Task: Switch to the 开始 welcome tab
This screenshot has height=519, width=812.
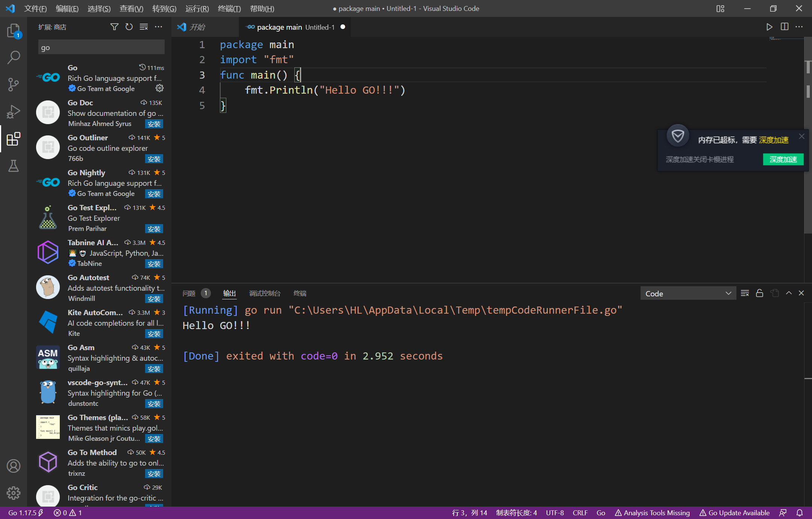Action: (x=205, y=27)
